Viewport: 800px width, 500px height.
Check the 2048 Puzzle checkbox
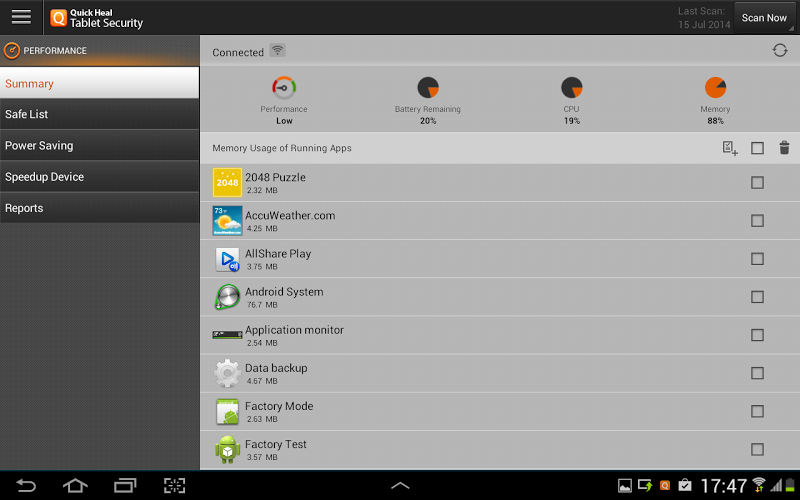[x=757, y=182]
